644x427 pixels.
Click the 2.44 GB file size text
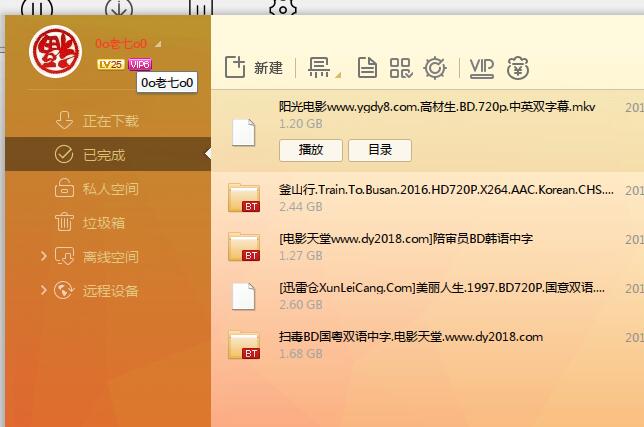301,207
